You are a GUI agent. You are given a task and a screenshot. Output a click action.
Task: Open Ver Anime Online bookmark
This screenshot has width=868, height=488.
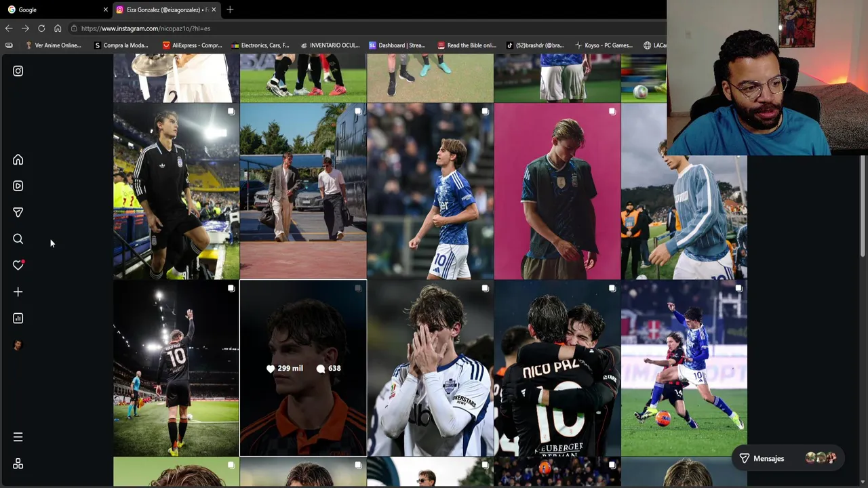click(54, 45)
